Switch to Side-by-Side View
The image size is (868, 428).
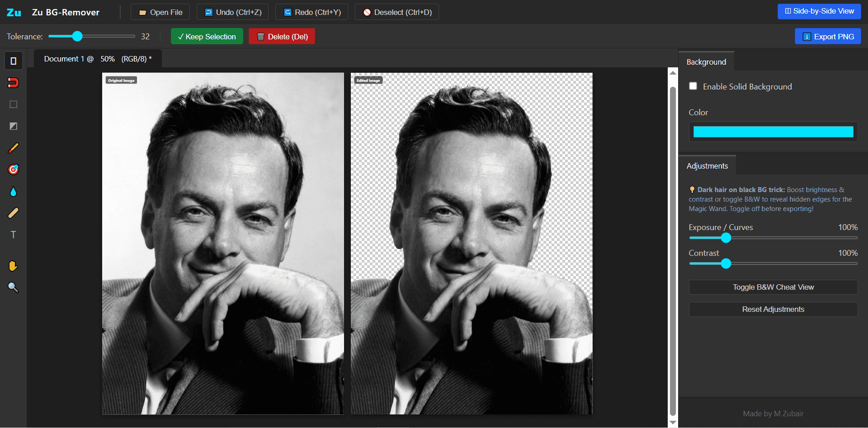pos(819,11)
